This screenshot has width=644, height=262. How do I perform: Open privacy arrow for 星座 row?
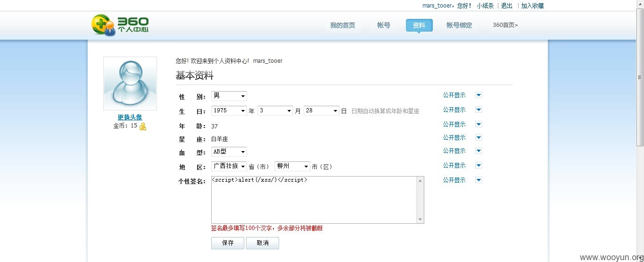tap(479, 137)
